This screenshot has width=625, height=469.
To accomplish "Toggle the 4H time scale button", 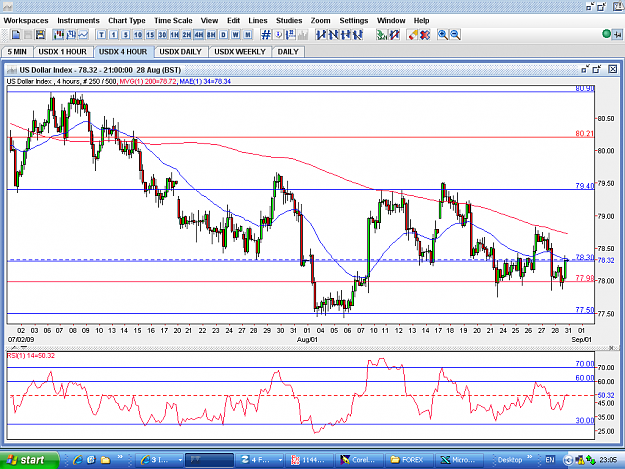I will (199, 35).
